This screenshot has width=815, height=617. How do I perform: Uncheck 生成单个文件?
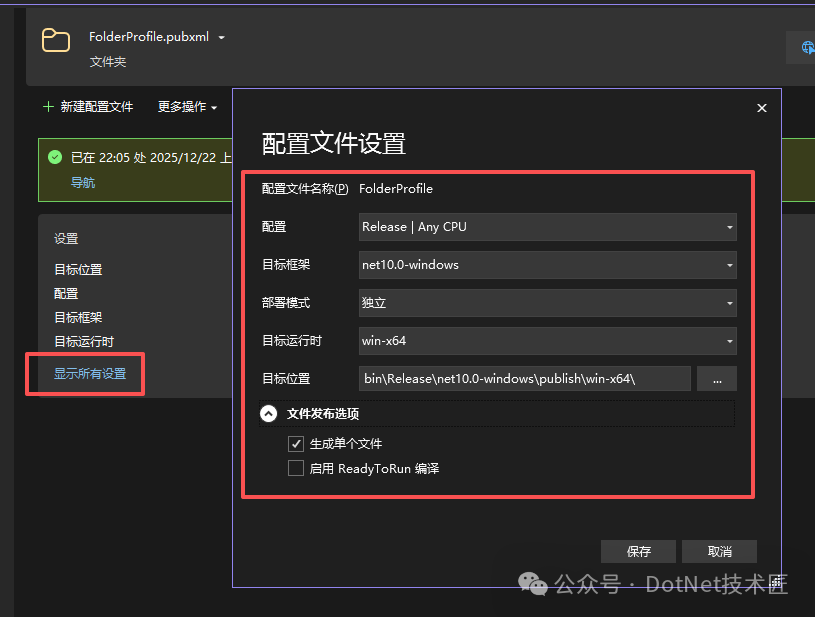point(296,443)
